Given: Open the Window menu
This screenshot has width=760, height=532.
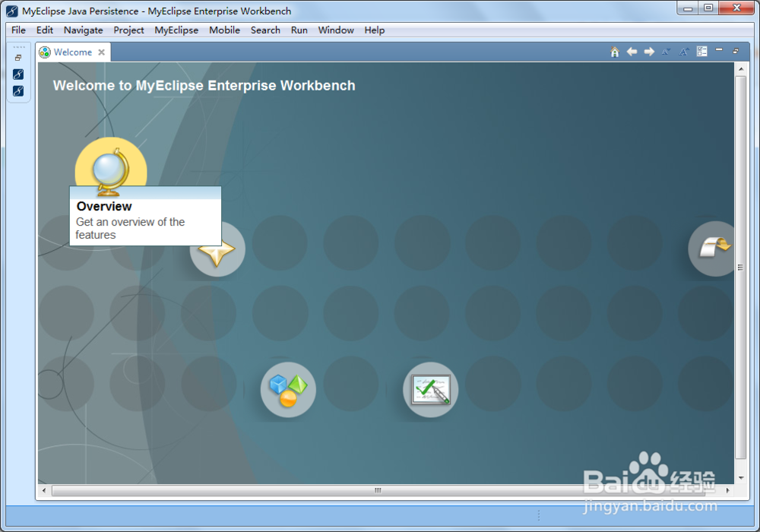Looking at the screenshot, I should click(x=336, y=30).
